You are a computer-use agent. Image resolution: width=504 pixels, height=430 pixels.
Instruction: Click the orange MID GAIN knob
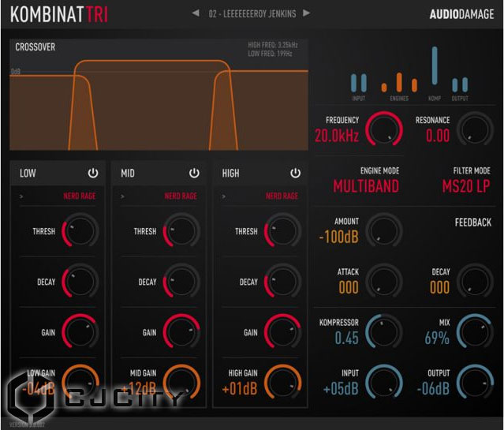tap(181, 382)
